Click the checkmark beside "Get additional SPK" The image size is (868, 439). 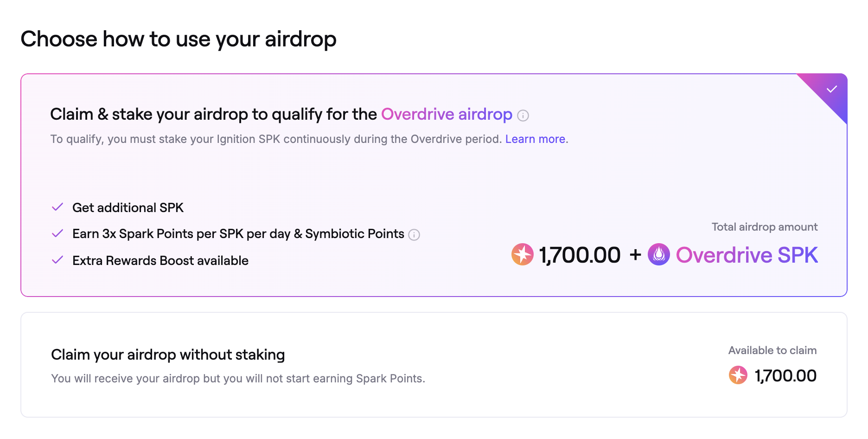tap(57, 207)
